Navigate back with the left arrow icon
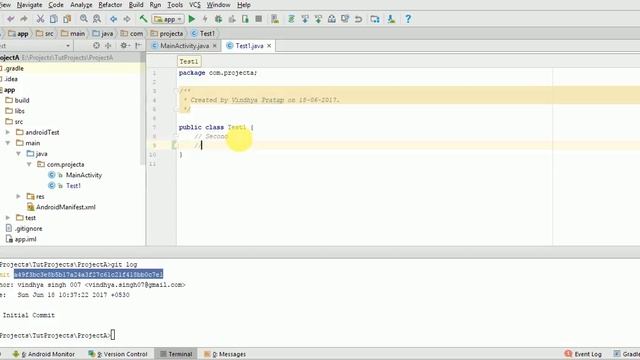Screen dimensions: 640x360 coord(113,19)
